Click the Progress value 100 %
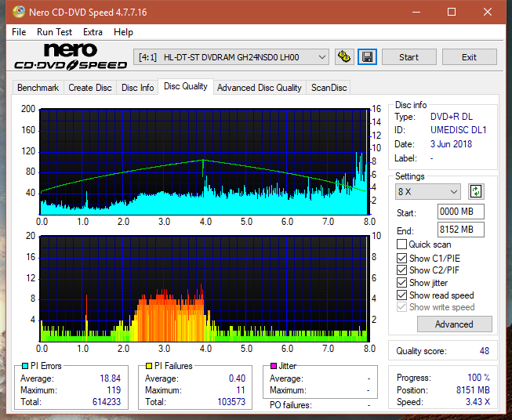Screen dimensions: 512x420 479,378
